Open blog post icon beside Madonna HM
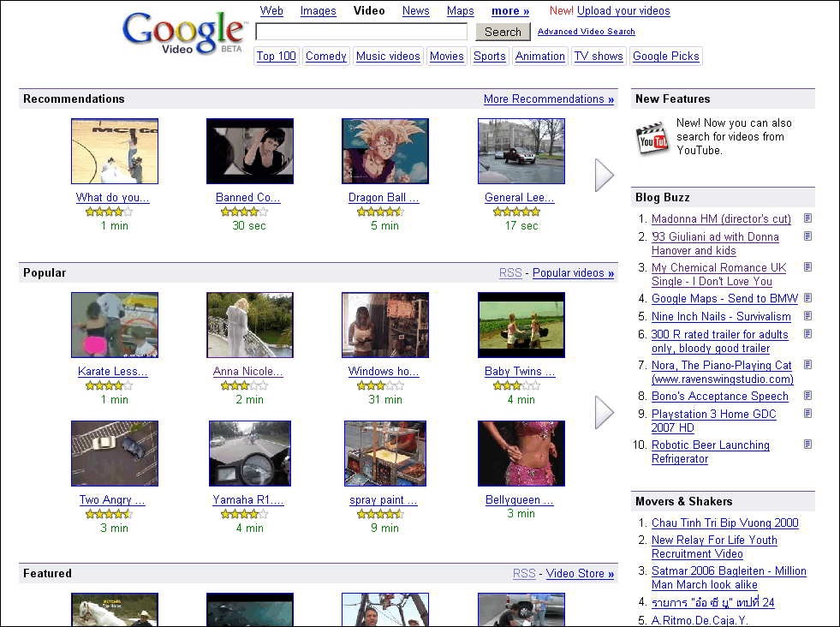The height and width of the screenshot is (627, 840). [807, 218]
